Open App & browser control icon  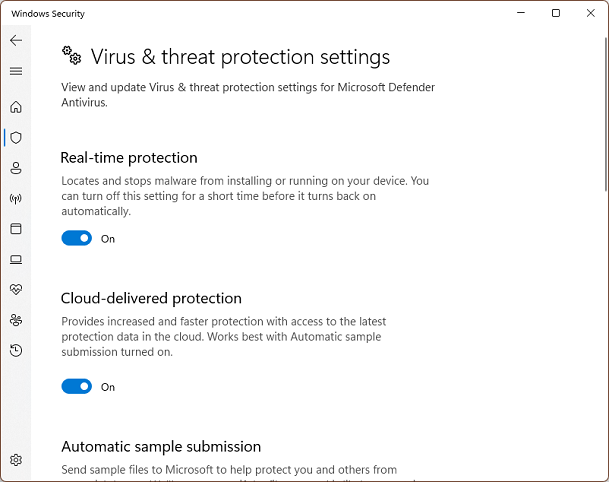coord(16,229)
